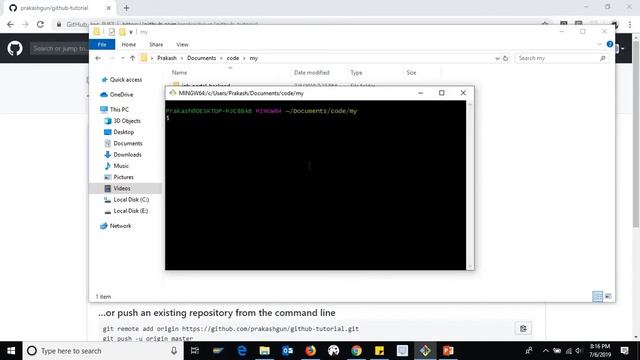
Task: Open a new Chrome tab
Action: point(126,8)
